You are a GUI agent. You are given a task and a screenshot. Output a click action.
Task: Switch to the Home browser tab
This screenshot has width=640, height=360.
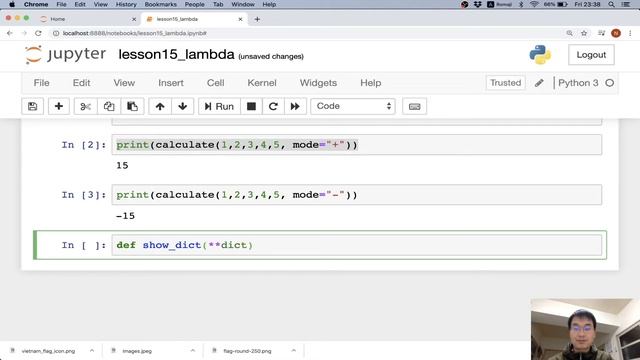[x=88, y=19]
